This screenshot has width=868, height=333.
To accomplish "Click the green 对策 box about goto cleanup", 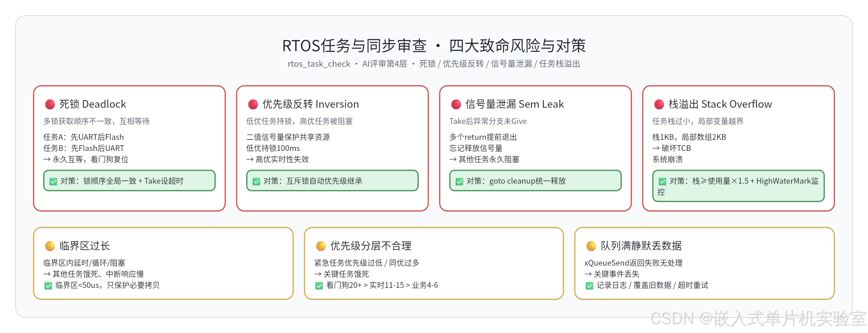I will click(535, 180).
